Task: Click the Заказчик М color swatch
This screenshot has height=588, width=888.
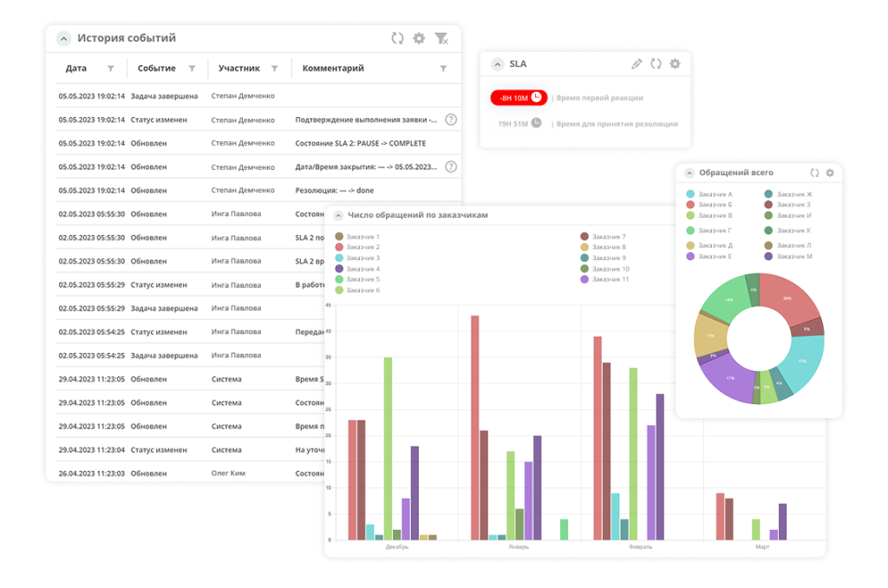Action: [768, 256]
